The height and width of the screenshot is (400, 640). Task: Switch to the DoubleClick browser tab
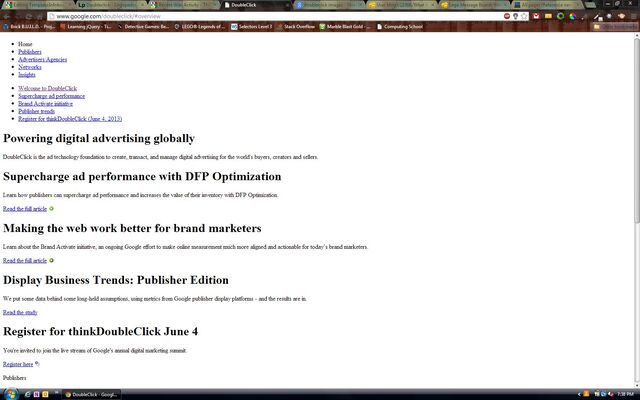pos(255,5)
